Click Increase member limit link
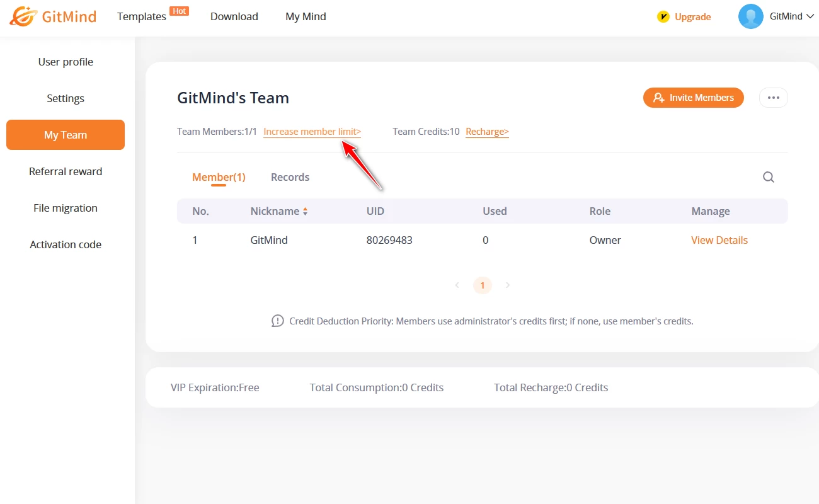819x504 pixels. tap(312, 132)
